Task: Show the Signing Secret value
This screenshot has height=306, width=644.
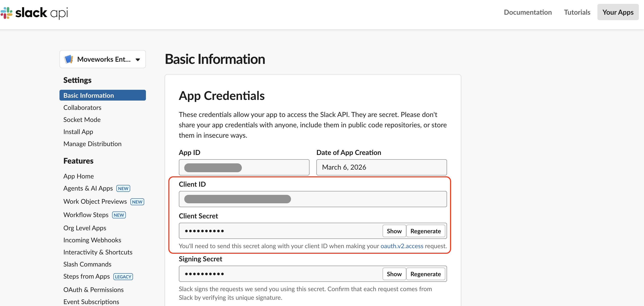Action: [394, 274]
